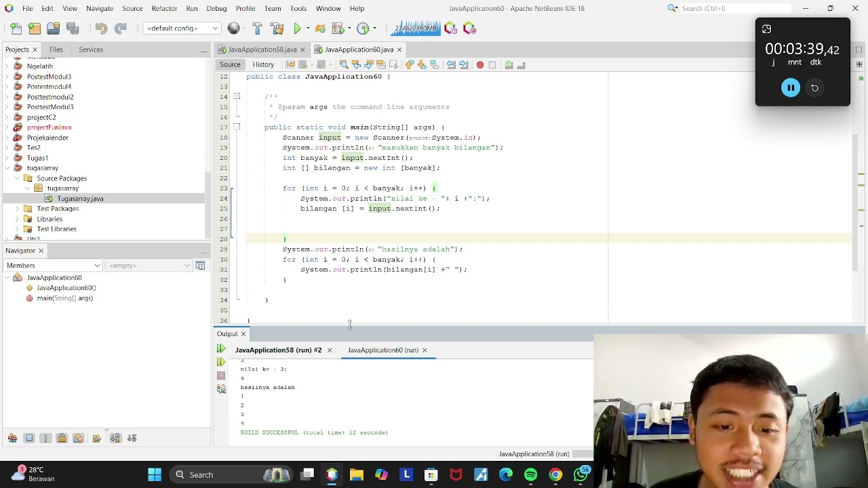Stop macro recording square icon
Viewport: 868px width, 488px height.
coord(492,64)
